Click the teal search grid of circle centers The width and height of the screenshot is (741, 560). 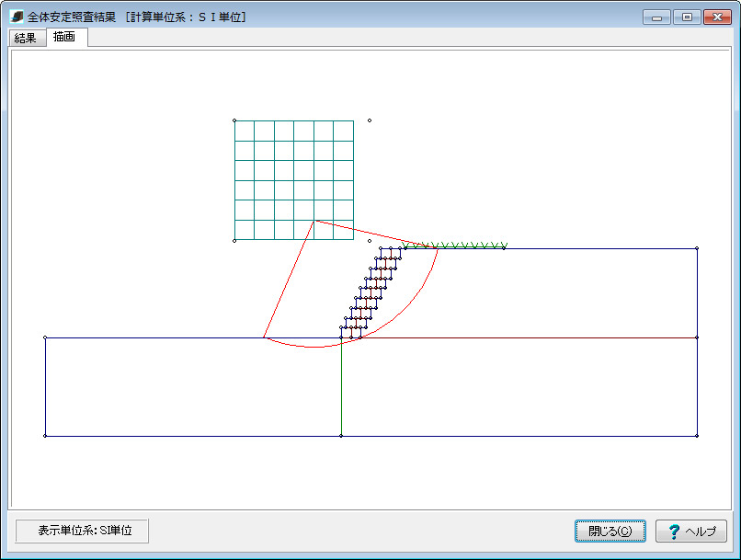point(294,180)
